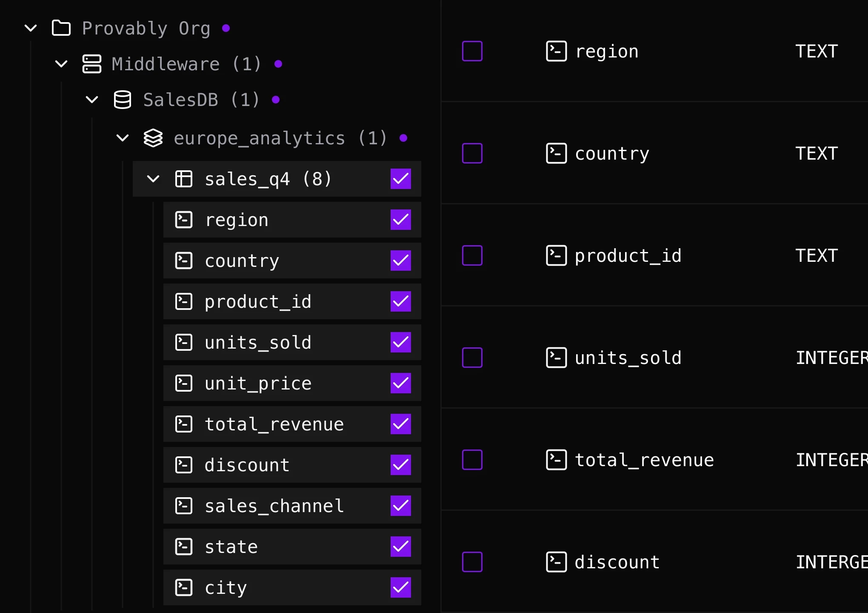Image resolution: width=868 pixels, height=613 pixels.
Task: Click the Middleware server icon
Action: (x=92, y=64)
